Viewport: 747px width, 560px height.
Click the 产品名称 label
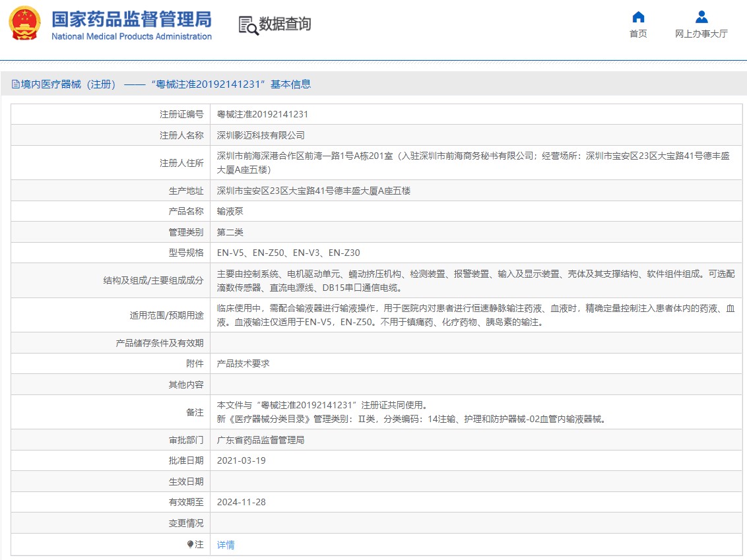tap(186, 211)
